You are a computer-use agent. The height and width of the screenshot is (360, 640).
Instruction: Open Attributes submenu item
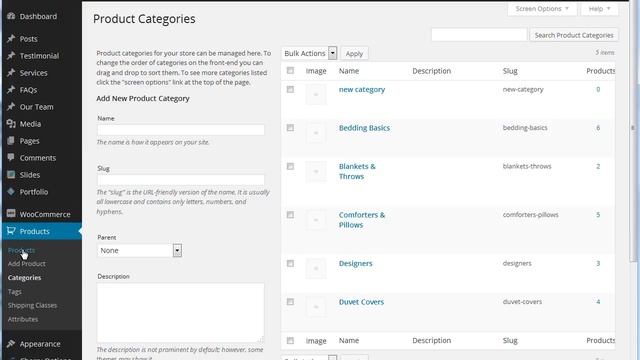coord(23,319)
